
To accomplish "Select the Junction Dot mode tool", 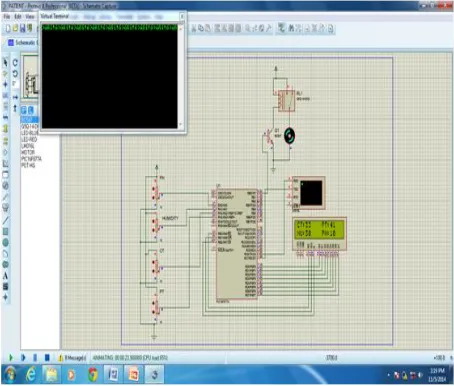I will (5, 84).
